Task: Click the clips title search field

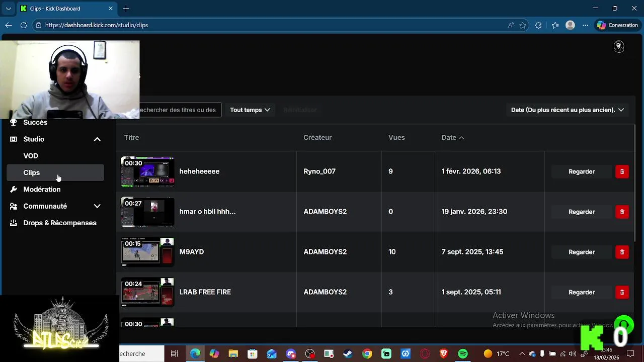Action: 180,110
